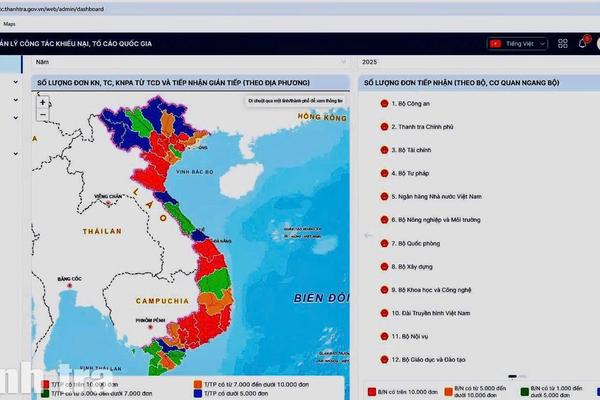Click green swatch T/TP 5.000 đến dưới 7.000

46,393
